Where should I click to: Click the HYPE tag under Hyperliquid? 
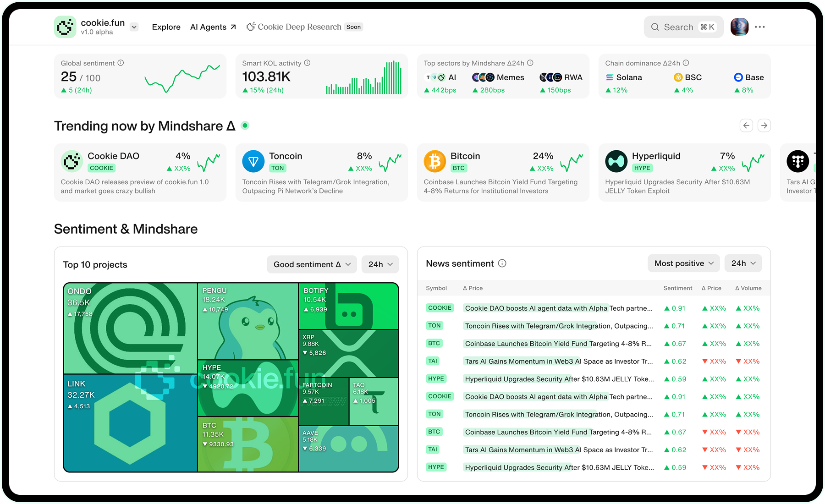click(642, 168)
